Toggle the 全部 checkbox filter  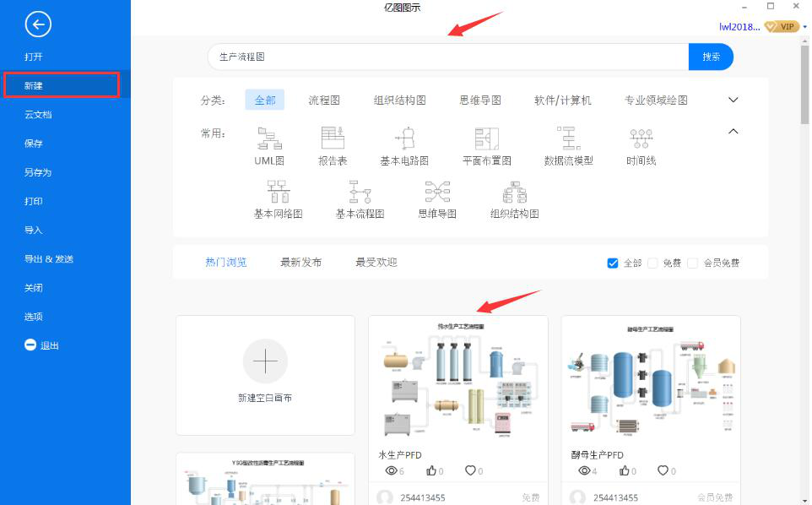[x=613, y=263]
